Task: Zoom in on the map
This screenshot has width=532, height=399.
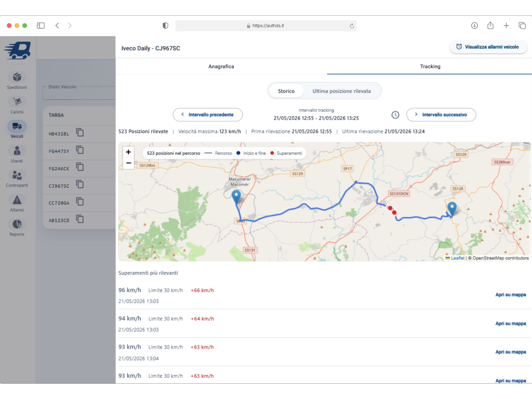Action: click(x=128, y=152)
